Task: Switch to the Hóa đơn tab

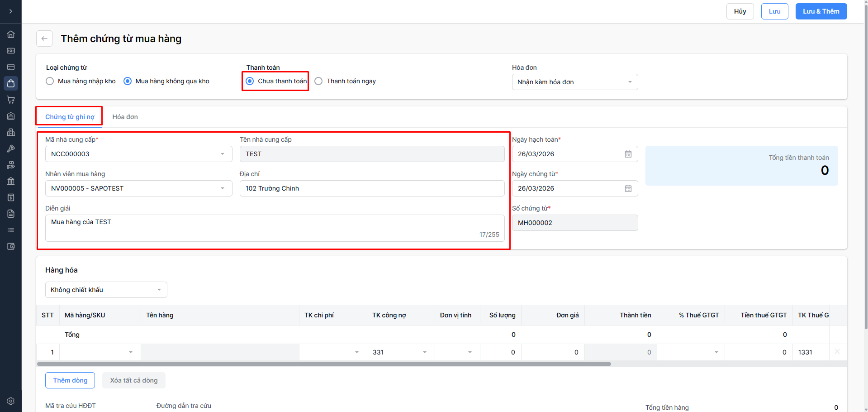Action: point(125,117)
